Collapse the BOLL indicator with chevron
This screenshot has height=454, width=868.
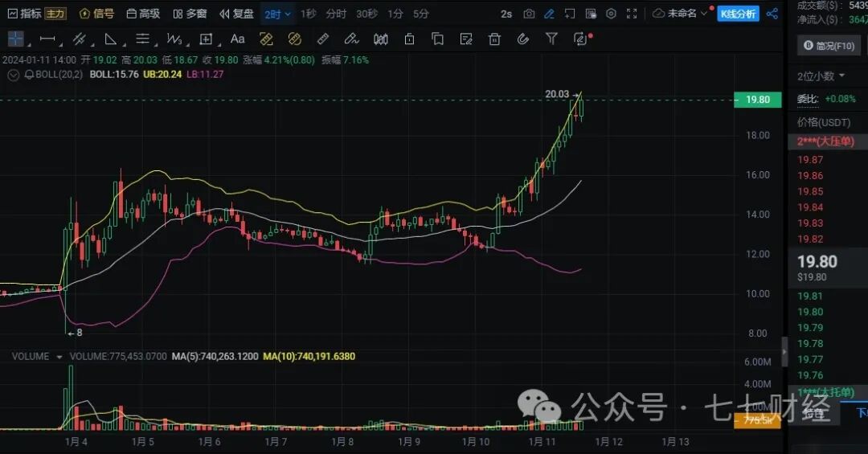[x=14, y=75]
